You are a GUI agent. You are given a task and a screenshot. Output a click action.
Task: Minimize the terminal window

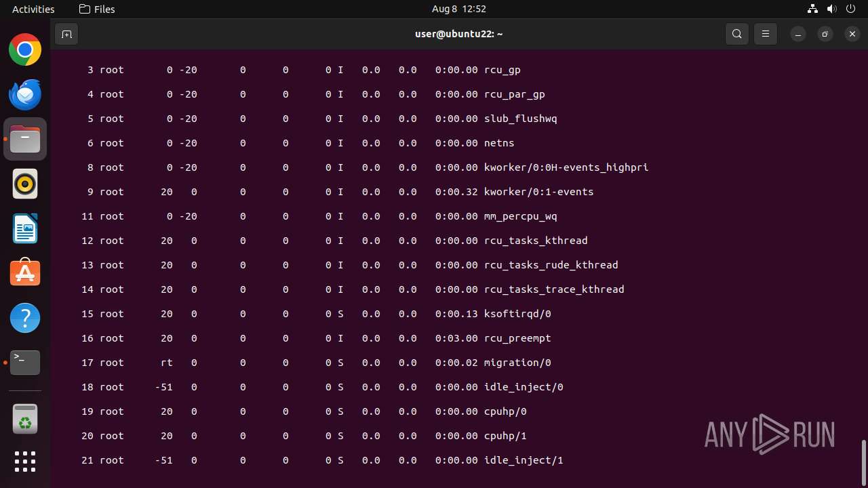click(x=798, y=34)
